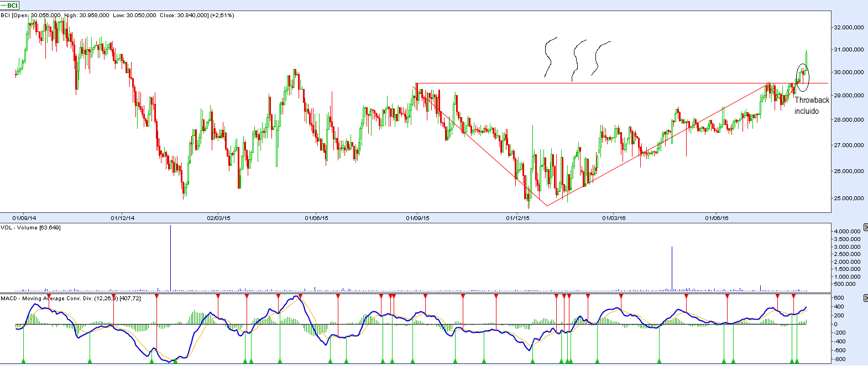Image resolution: width=868 pixels, height=366 pixels.
Task: Click the rightmost red sell marker in MACD
Action: 794,297
